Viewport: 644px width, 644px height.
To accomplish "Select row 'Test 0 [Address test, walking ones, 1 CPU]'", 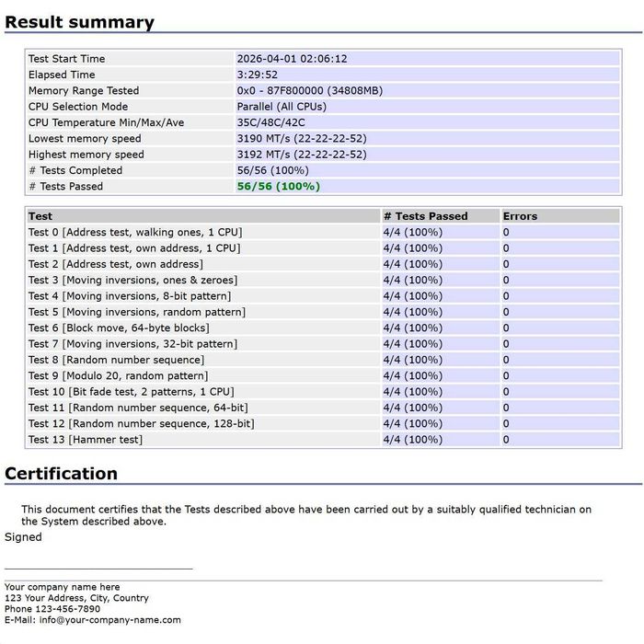I will click(323, 233).
